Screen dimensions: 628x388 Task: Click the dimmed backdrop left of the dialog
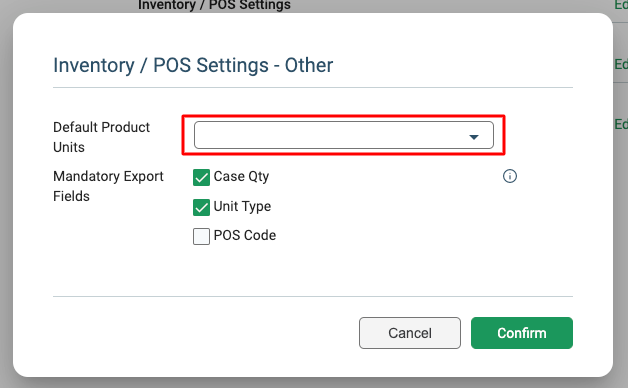coord(6,200)
